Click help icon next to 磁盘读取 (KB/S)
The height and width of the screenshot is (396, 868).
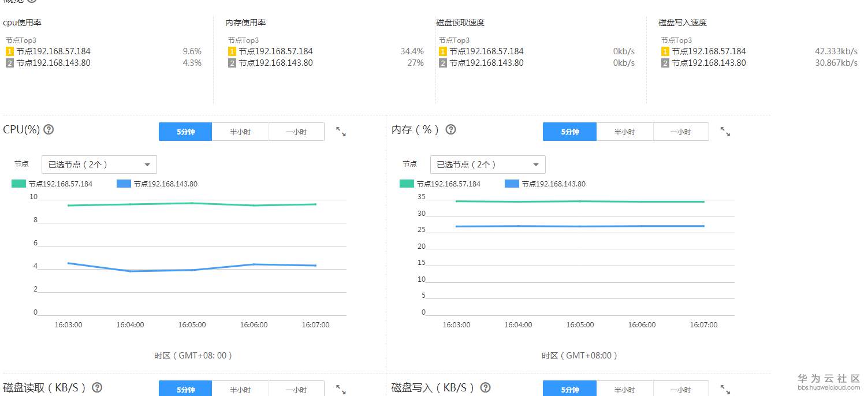click(x=97, y=387)
